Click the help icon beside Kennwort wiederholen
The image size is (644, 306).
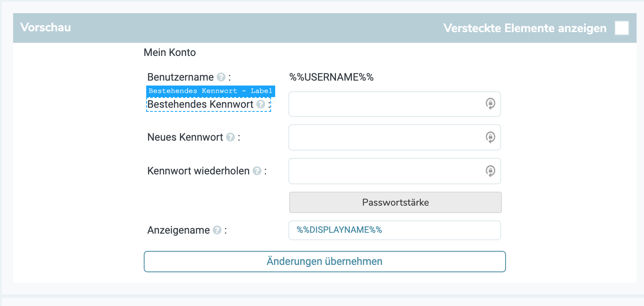257,171
